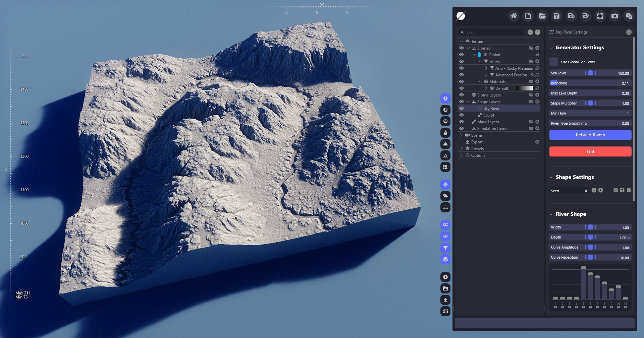Collapse the Generator Settings section
644x338 pixels.
pyautogui.click(x=551, y=48)
